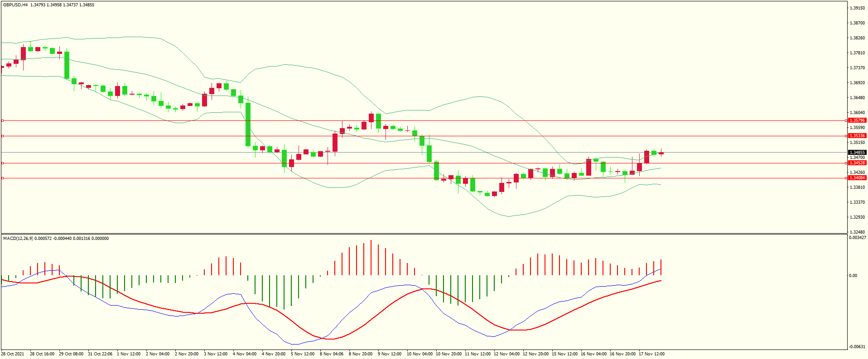Click the 2 Nov 04:00 time label
Viewport: 868px width, 359px height.
pos(158,354)
